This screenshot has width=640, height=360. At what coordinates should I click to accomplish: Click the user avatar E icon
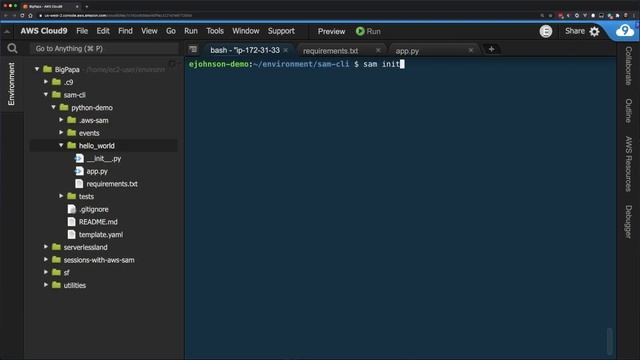click(x=546, y=31)
